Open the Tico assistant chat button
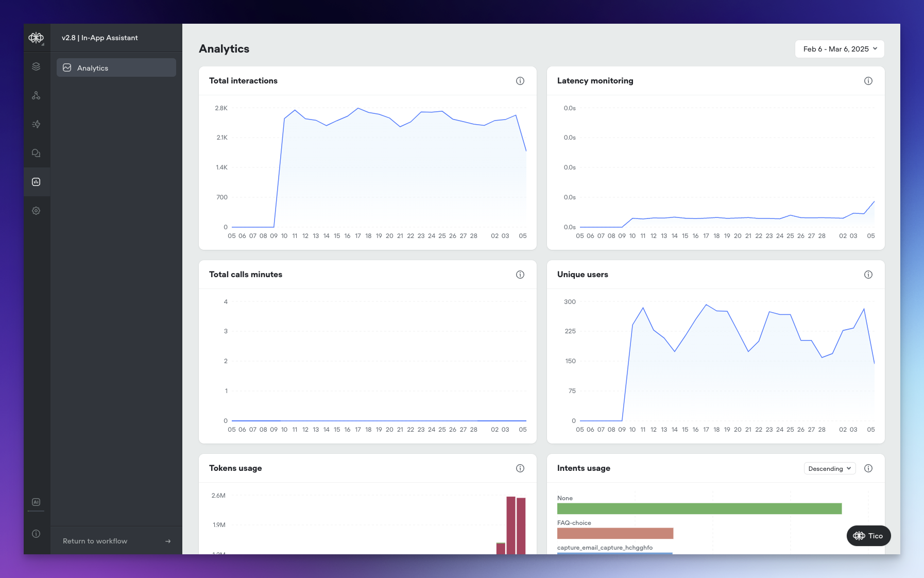The width and height of the screenshot is (924, 578). pyautogui.click(x=868, y=536)
